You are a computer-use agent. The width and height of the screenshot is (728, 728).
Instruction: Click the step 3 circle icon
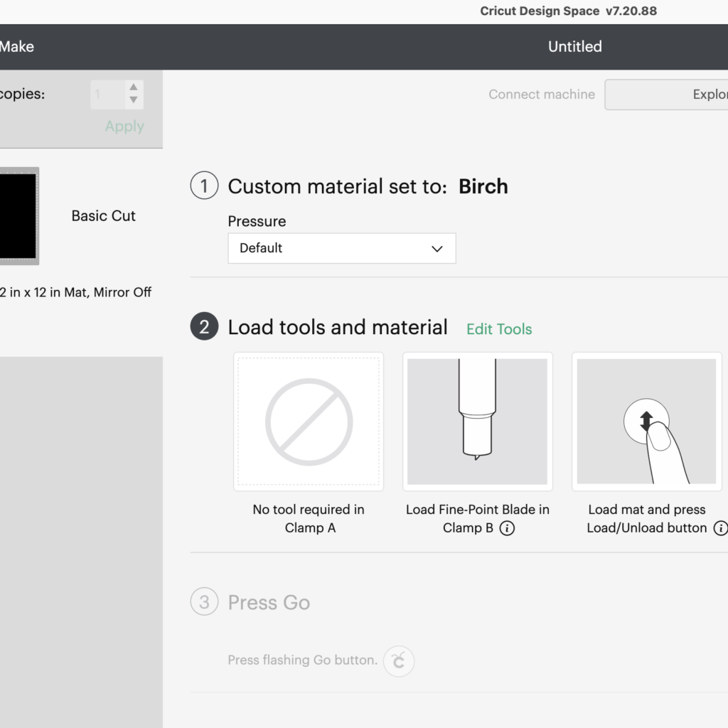(204, 601)
